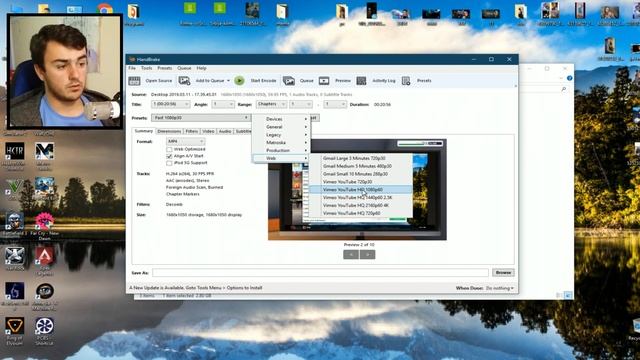Click the Open Source film-strip icon
The image size is (640, 360).
coord(134,81)
